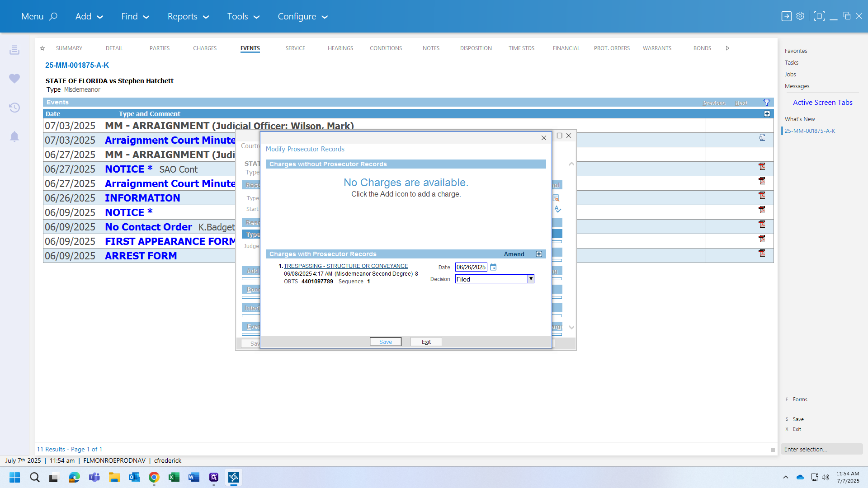Open PDF icon for INFORMATION row
The height and width of the screenshot is (488, 868).
point(762,196)
